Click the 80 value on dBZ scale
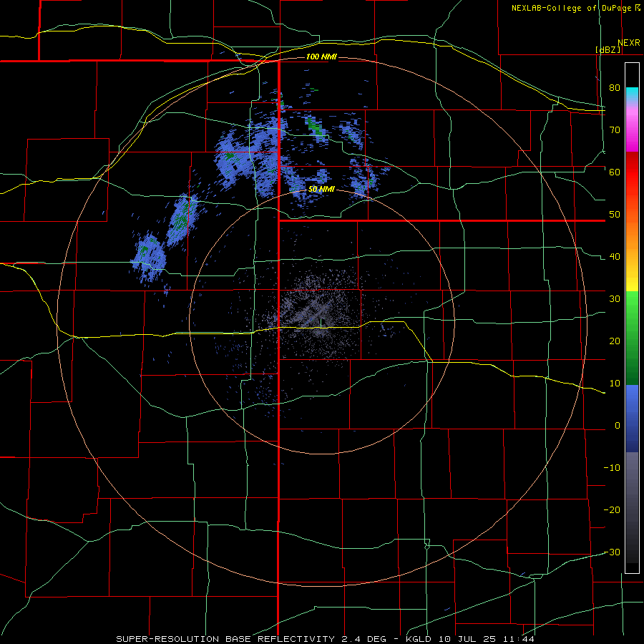Viewport: 644px width, 644px height. [x=615, y=87]
